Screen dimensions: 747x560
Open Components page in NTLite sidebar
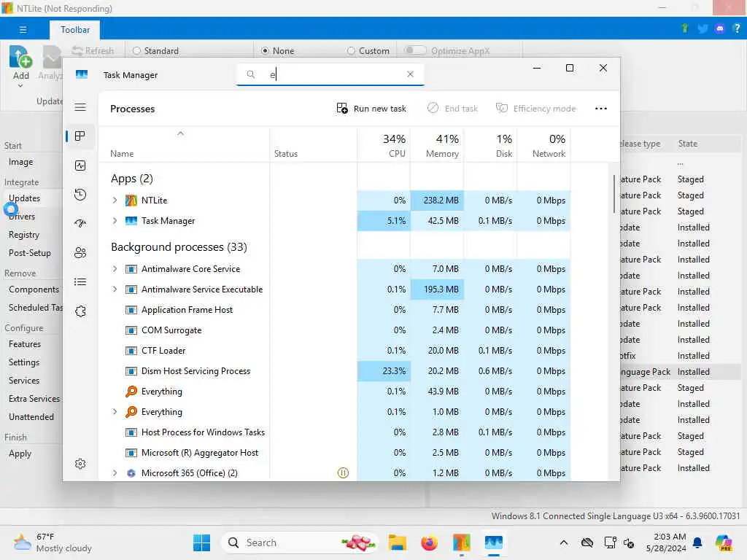pos(34,289)
